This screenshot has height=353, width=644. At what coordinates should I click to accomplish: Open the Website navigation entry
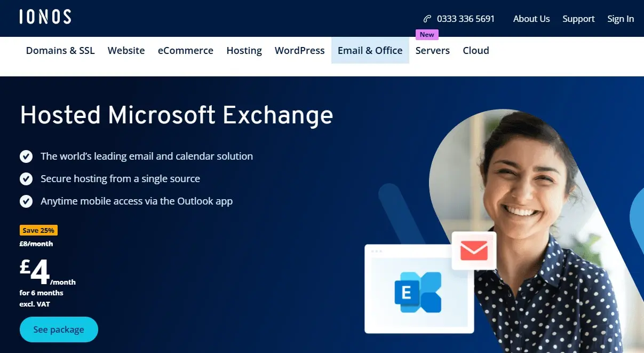coord(126,50)
